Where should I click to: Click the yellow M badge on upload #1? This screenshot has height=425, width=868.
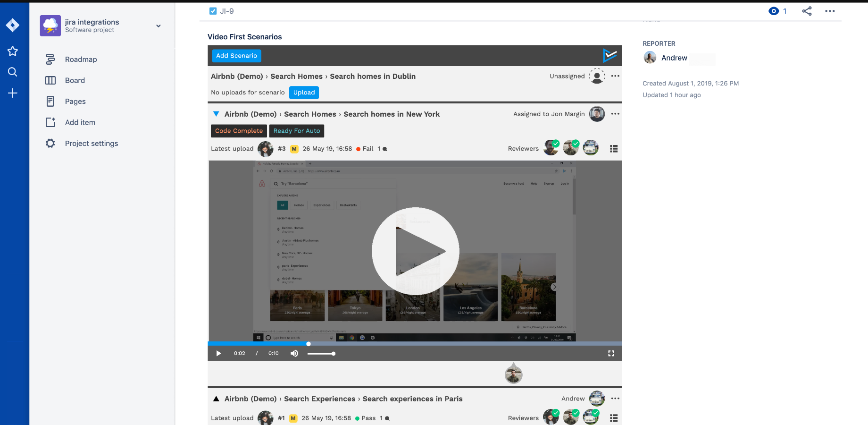(x=293, y=418)
